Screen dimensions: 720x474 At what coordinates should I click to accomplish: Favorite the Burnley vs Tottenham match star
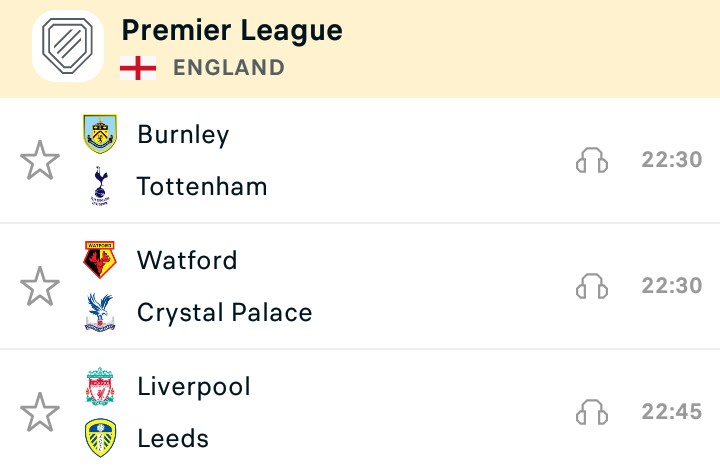40,160
